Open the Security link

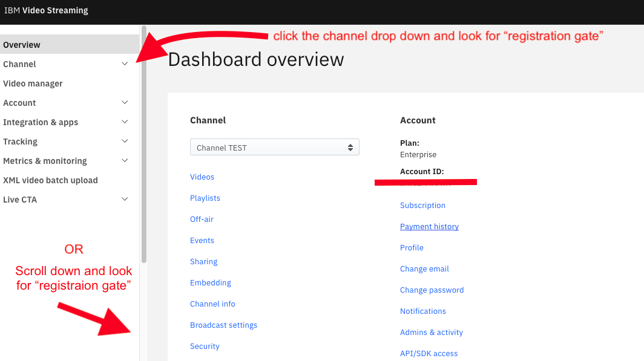tap(205, 346)
